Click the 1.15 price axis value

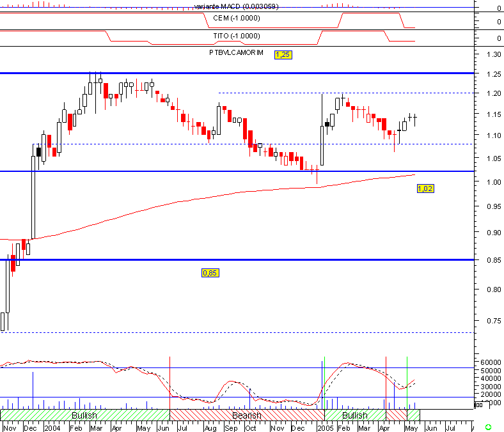pyautogui.click(x=494, y=114)
